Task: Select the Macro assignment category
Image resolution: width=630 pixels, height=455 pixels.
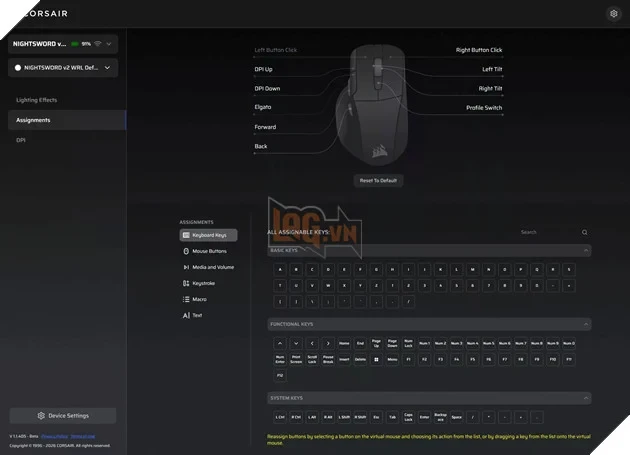Action: [209, 299]
